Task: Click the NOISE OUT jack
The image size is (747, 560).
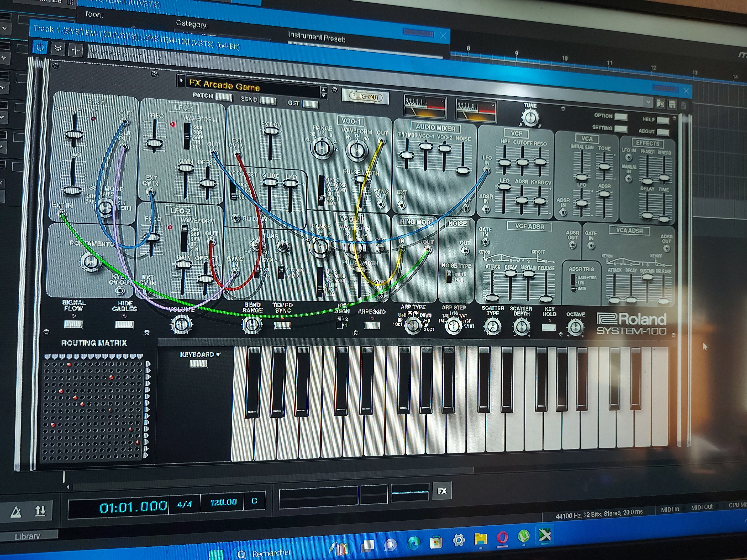Action: pyautogui.click(x=465, y=250)
